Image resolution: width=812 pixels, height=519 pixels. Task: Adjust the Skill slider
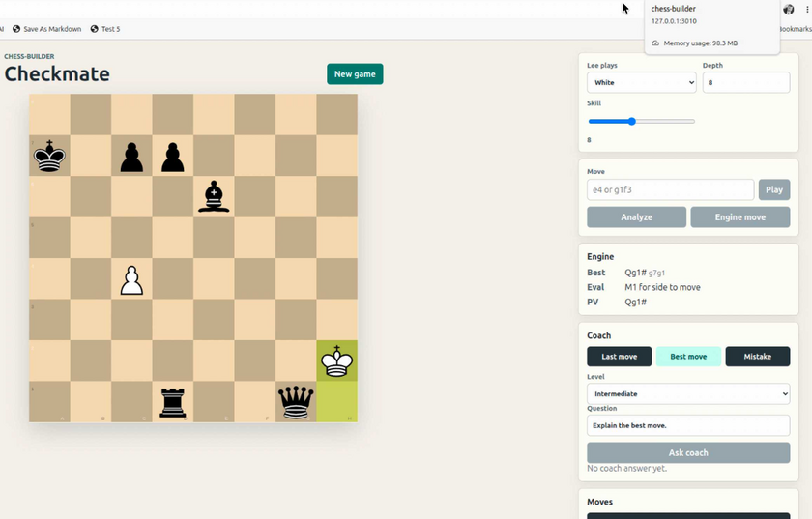[x=641, y=121]
